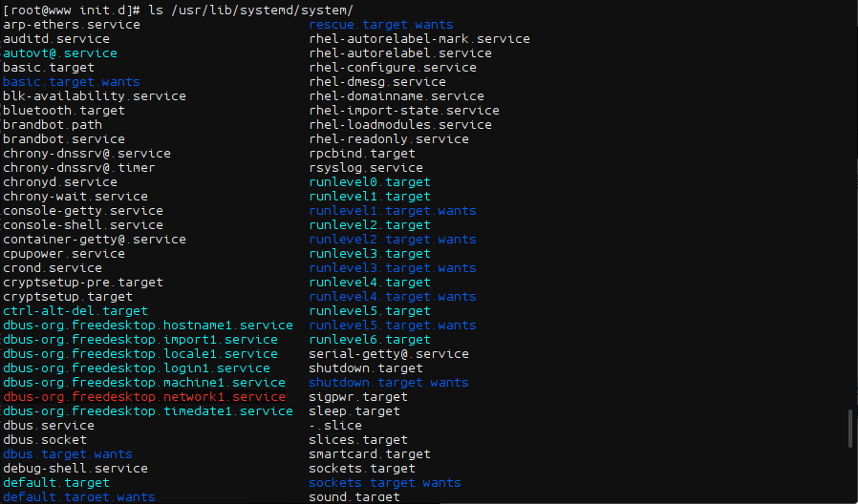This screenshot has height=504, width=858.
Task: Click rhel-dmesg.service filename
Action: [377, 81]
